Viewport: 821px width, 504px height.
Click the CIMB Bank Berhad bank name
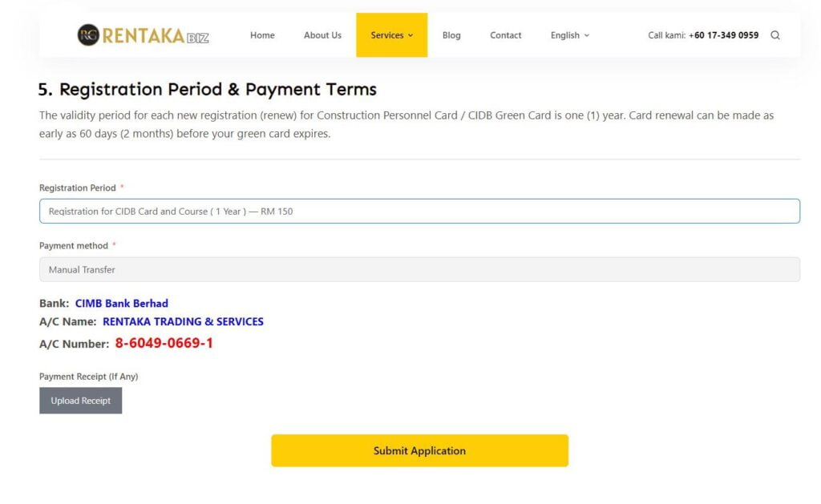(122, 303)
